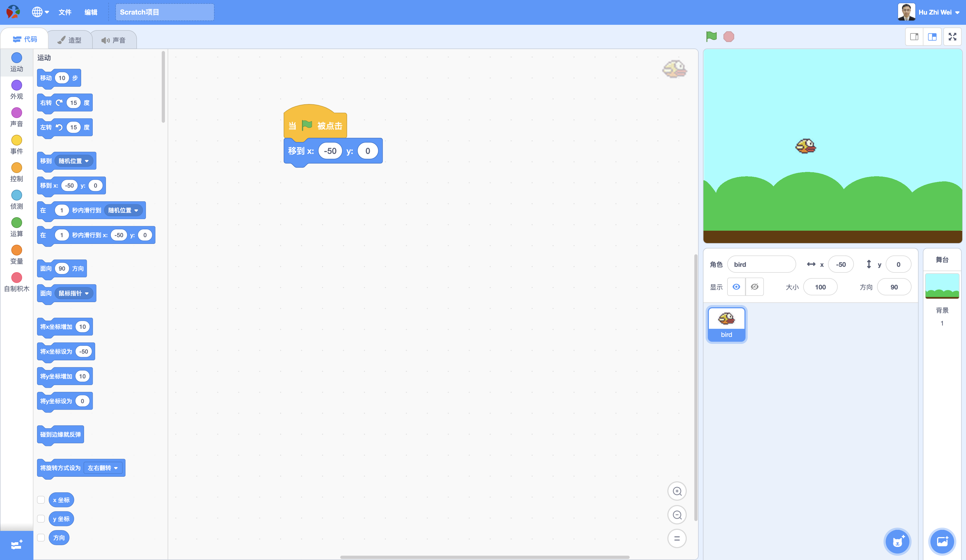Select the bird sprite thumbnail

[726, 324]
